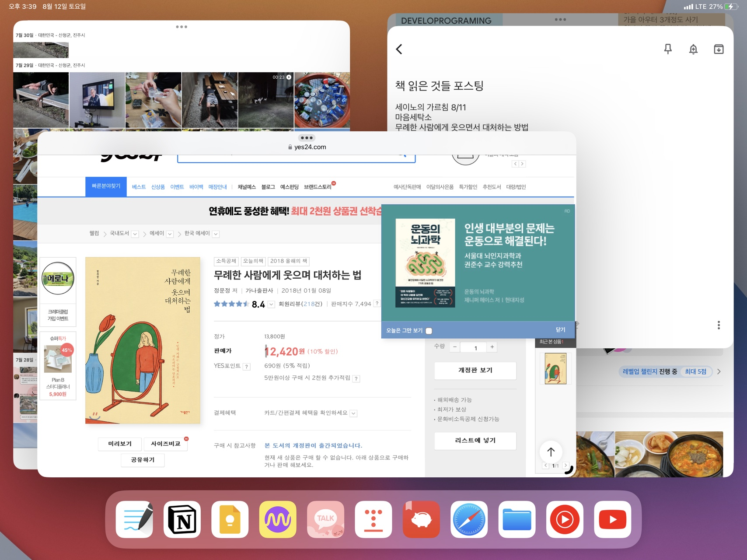Tap the scroll-to-top arrow on yes24 page
This screenshot has height=560, width=747.
pos(551,452)
